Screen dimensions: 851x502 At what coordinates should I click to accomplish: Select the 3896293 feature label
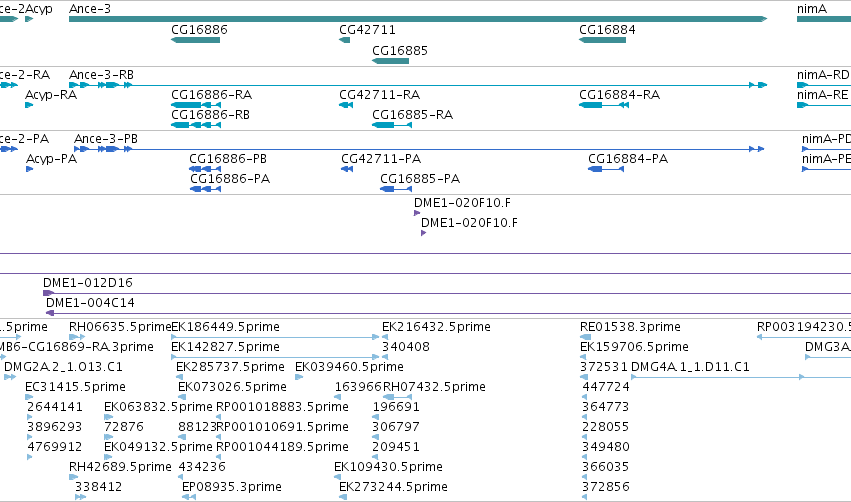point(55,427)
